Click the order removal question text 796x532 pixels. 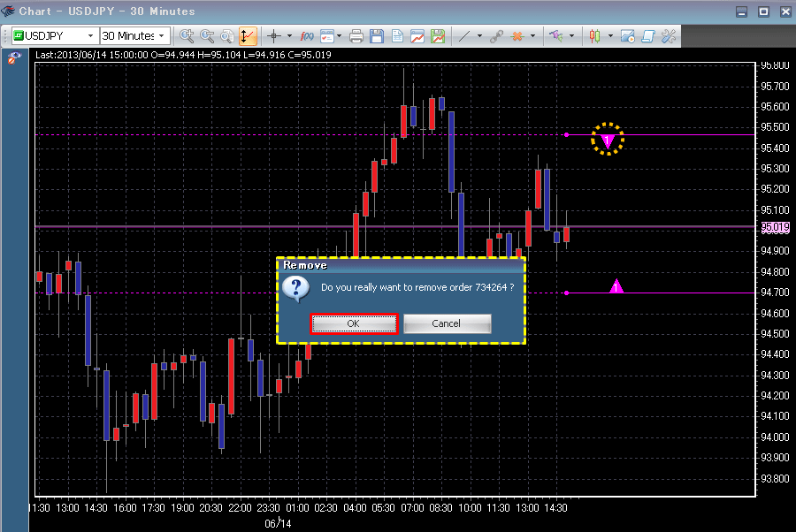click(417, 287)
